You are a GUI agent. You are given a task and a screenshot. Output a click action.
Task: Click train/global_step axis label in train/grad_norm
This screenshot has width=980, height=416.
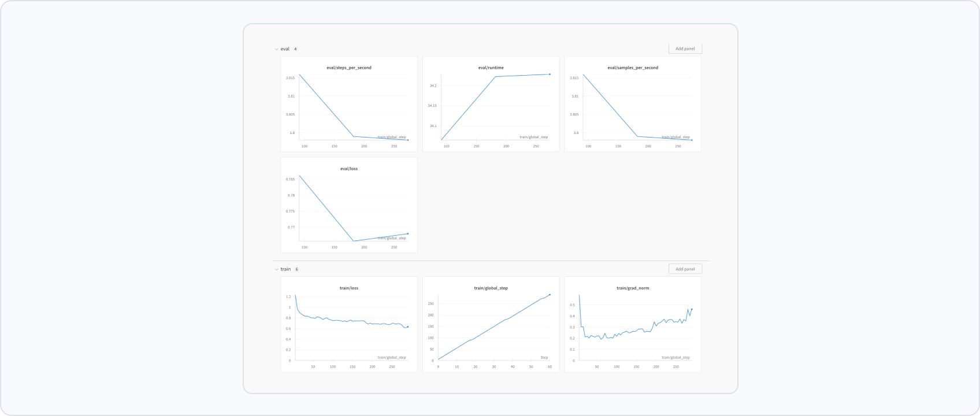click(x=675, y=357)
